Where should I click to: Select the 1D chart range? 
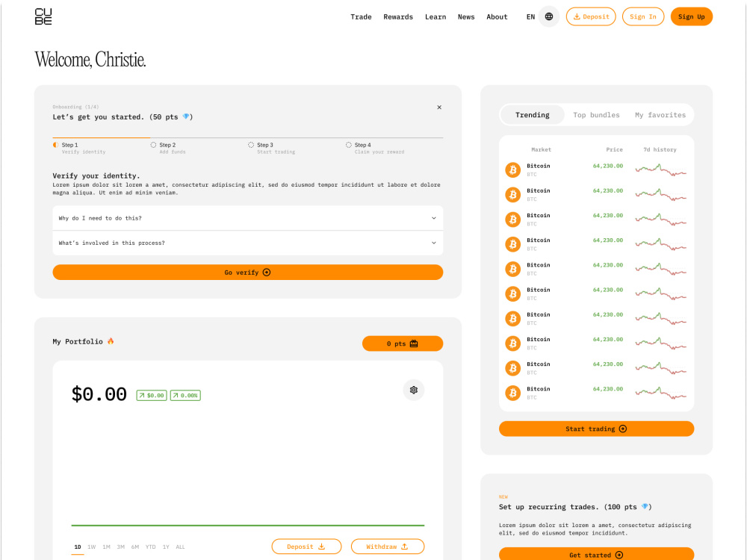point(78,547)
